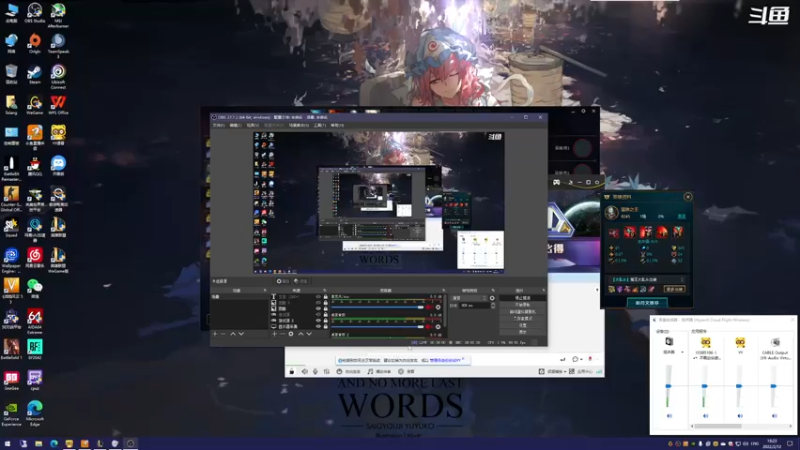Open the rune page dropdown in the game panel

(x=647, y=280)
